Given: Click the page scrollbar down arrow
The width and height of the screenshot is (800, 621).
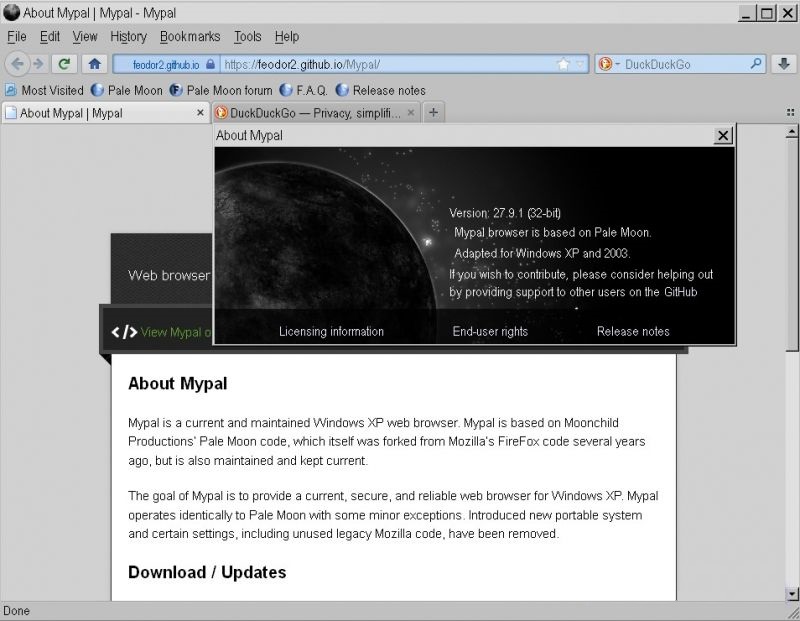Looking at the screenshot, I should [791, 593].
